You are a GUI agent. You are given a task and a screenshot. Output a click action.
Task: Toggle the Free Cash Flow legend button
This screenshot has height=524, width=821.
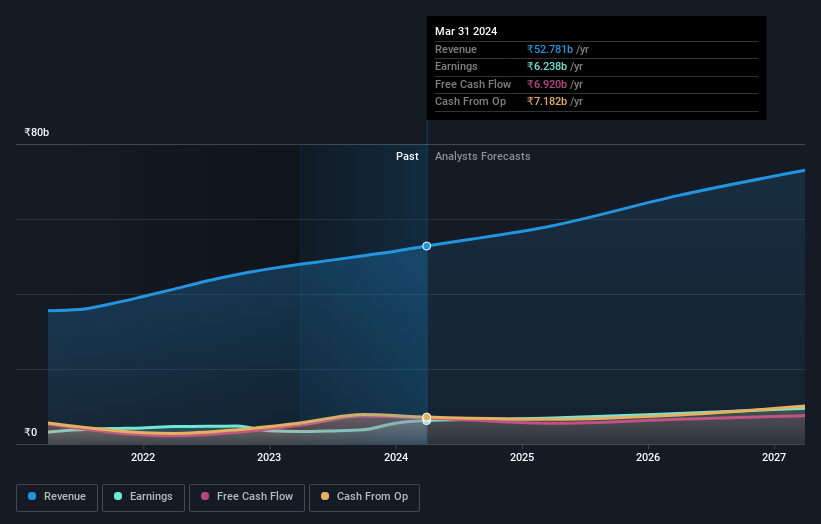tap(247, 497)
